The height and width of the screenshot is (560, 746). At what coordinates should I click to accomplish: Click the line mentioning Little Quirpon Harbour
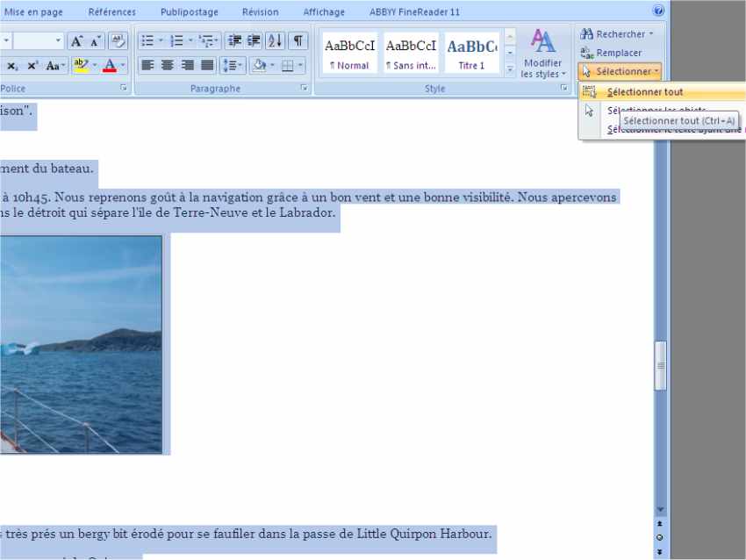[247, 534]
